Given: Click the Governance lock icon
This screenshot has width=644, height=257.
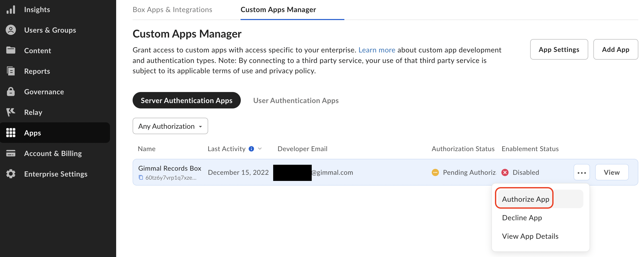Looking at the screenshot, I should tap(11, 92).
